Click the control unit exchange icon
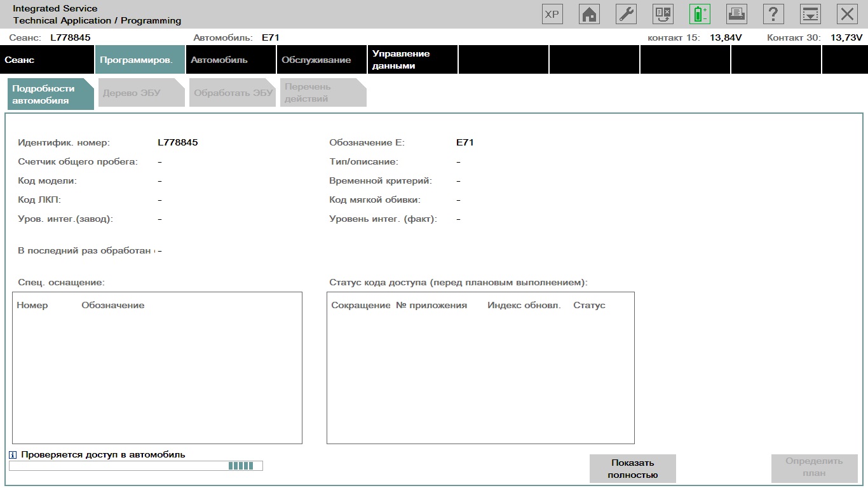 tap(663, 14)
